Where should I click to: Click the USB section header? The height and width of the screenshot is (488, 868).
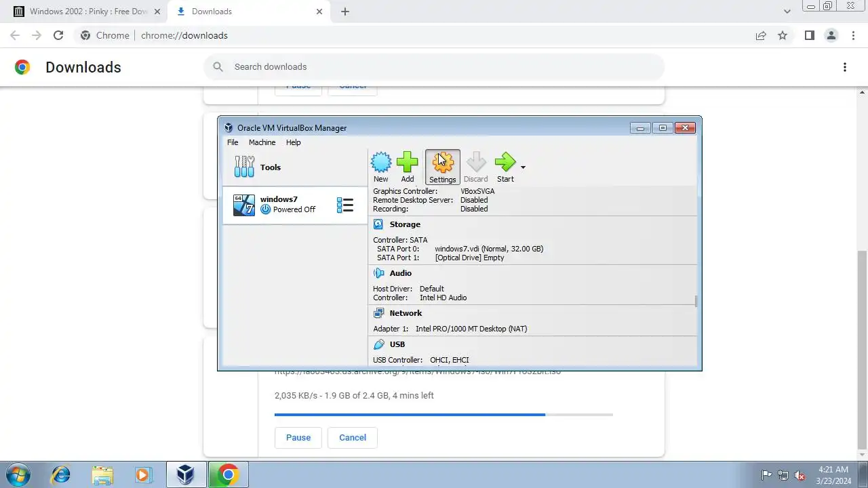point(397,344)
